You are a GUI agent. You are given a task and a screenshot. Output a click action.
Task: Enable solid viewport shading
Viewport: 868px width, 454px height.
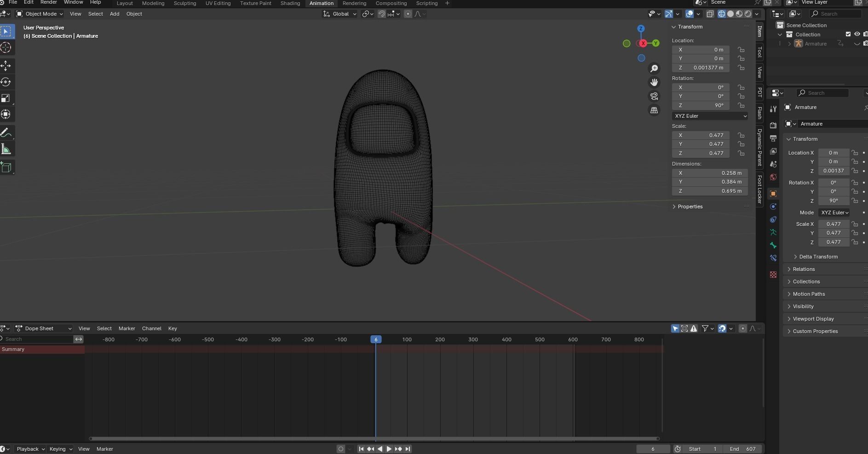pyautogui.click(x=730, y=14)
